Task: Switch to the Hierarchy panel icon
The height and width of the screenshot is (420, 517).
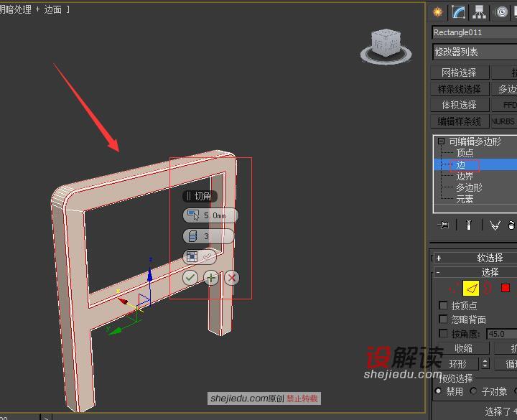Action: pyautogui.click(x=479, y=12)
